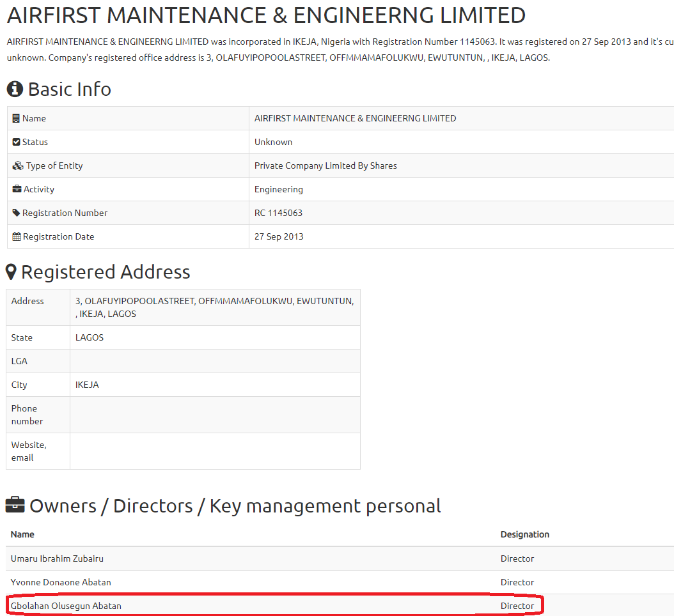Click the 'Registration Date' label

tap(58, 236)
